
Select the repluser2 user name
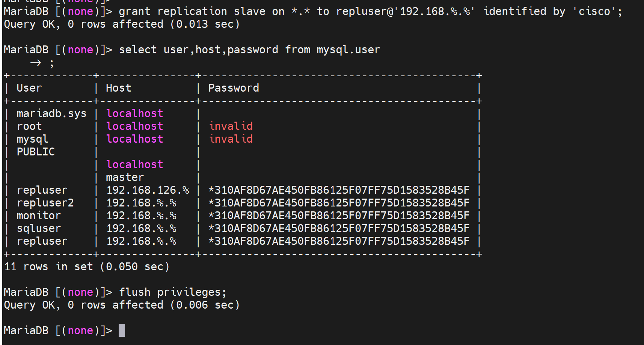(x=45, y=203)
